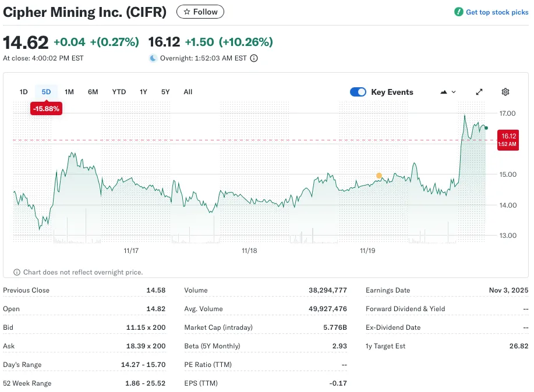This screenshot has height=392, width=534.
Task: Show YTD chart range
Action: tap(119, 92)
